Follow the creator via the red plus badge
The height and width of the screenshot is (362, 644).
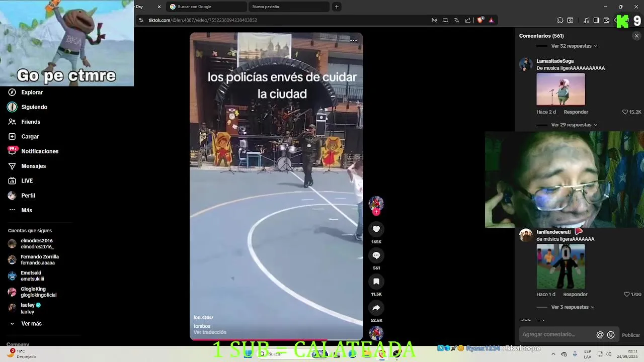click(376, 212)
